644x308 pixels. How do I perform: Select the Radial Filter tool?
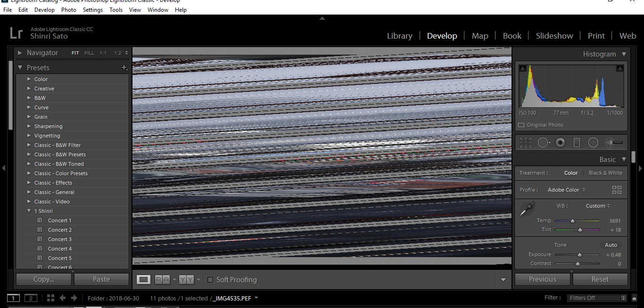[x=593, y=142]
